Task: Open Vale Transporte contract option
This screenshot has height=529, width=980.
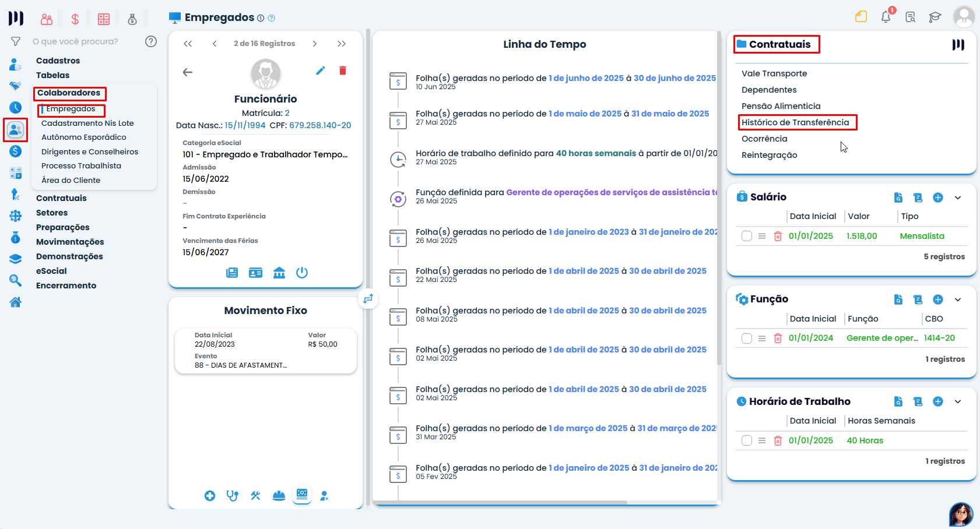Action: 774,73
